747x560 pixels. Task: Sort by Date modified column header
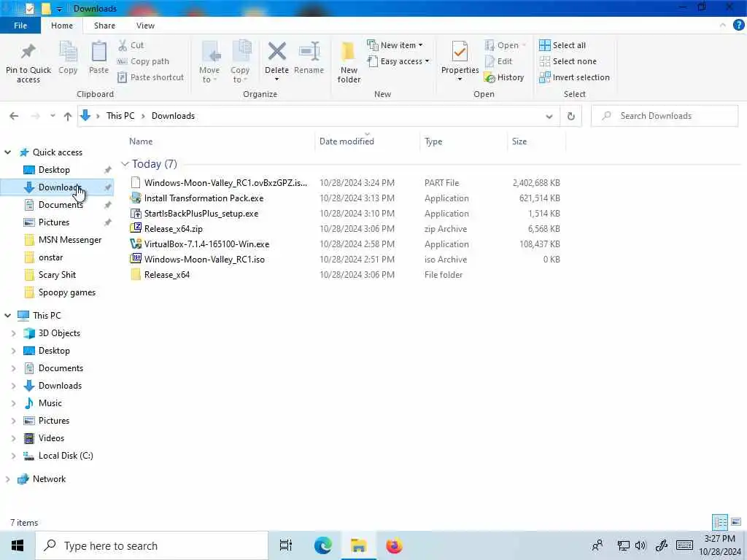coord(347,141)
